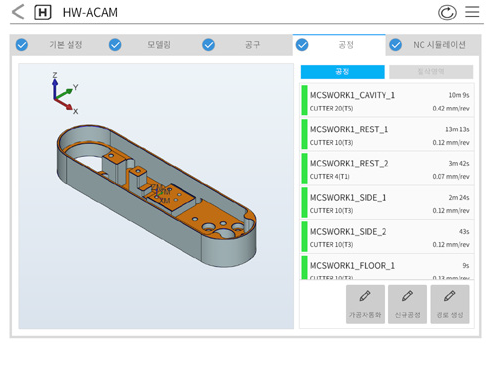This screenshot has height=365, width=495.
Task: Click the 가공자동화 pencil button
Action: [x=365, y=304]
